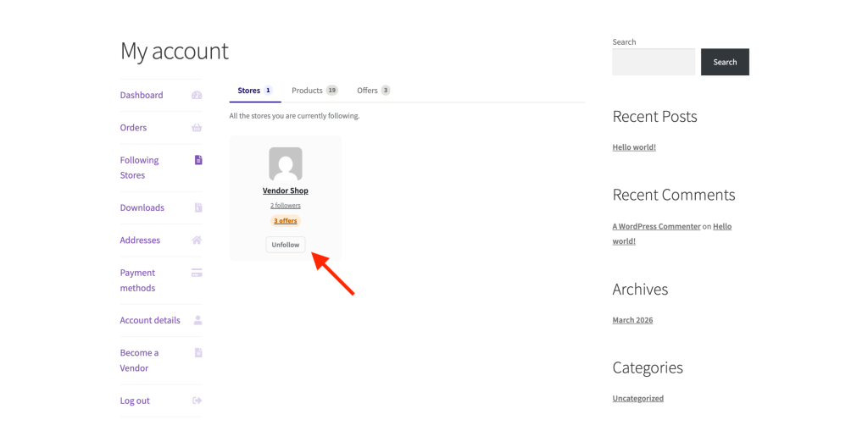This screenshot has width=868, height=431.
Task: Click the Following Stores document icon
Action: 198,160
